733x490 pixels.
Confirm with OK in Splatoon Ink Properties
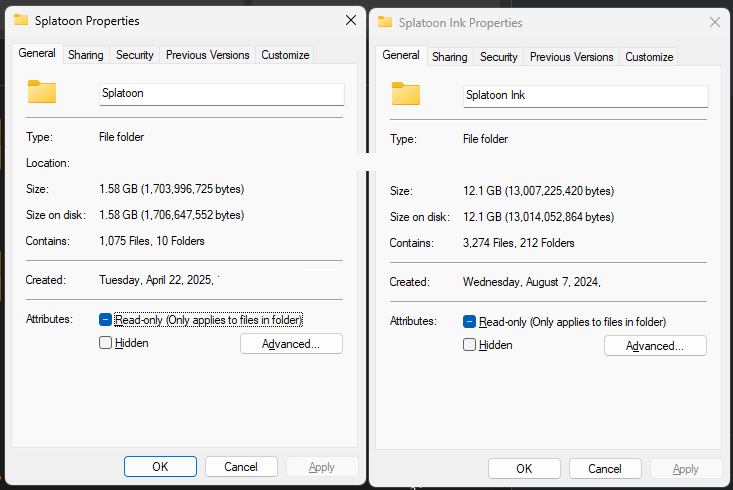[x=524, y=468]
